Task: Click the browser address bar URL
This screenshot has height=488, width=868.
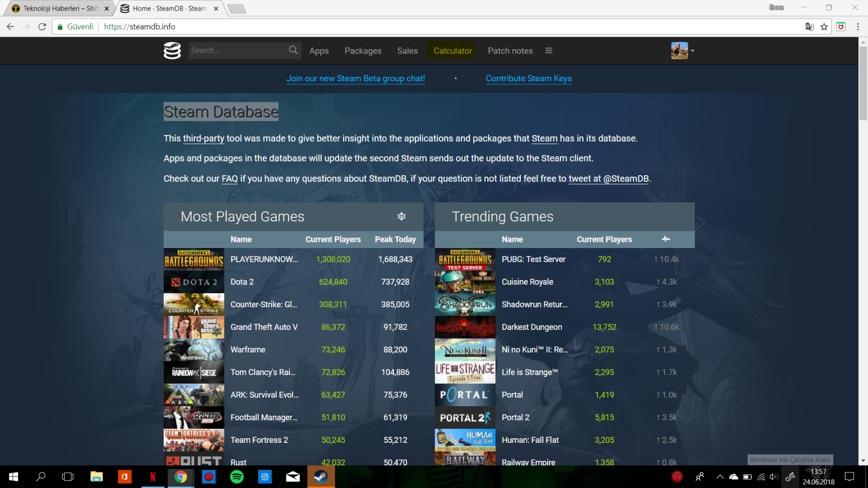Action: tap(140, 27)
